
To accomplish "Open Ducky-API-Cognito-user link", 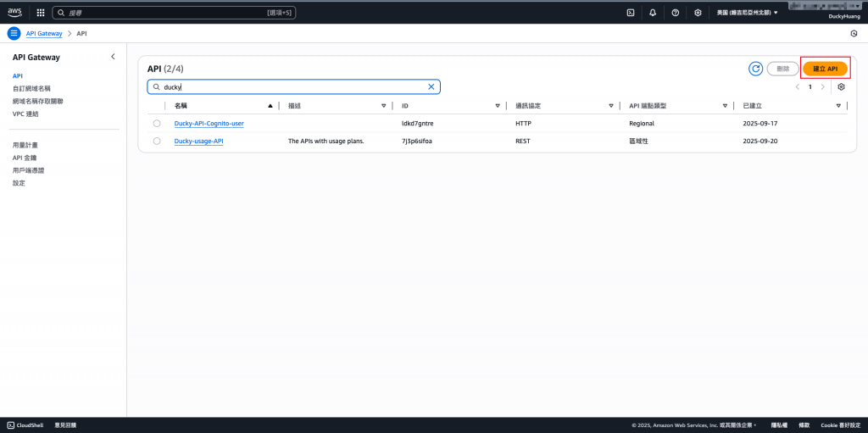I will click(x=209, y=124).
